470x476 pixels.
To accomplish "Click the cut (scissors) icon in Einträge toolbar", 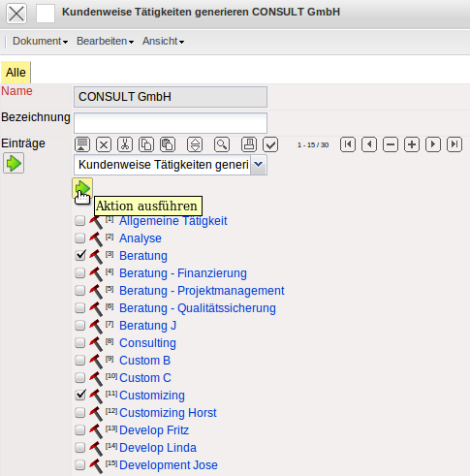I will click(x=125, y=144).
